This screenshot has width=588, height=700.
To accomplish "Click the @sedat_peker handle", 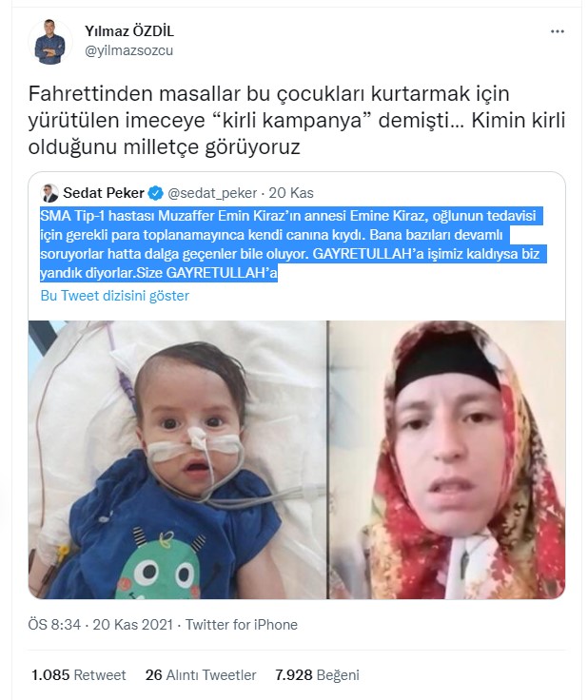I will coord(212,193).
